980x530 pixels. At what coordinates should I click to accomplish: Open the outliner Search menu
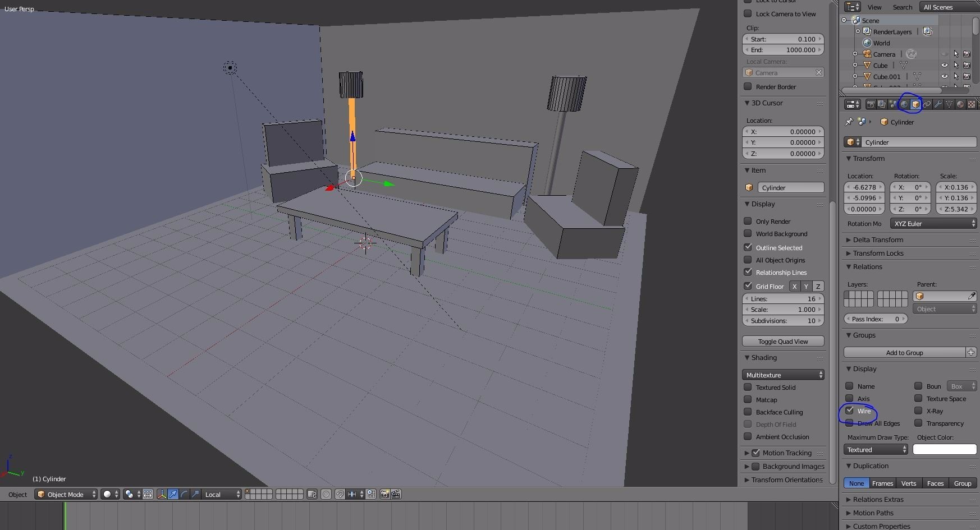[x=903, y=7]
